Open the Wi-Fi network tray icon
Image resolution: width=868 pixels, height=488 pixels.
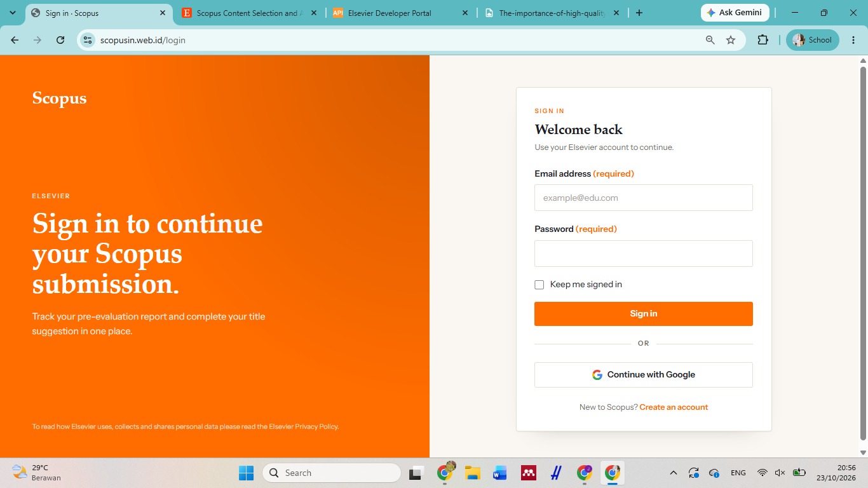click(763, 473)
